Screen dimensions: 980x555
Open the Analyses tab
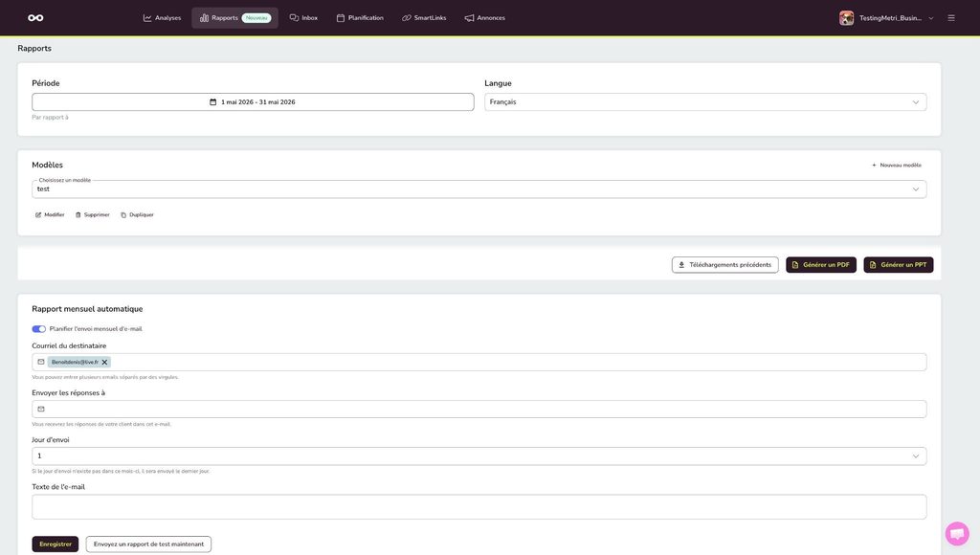coord(162,17)
